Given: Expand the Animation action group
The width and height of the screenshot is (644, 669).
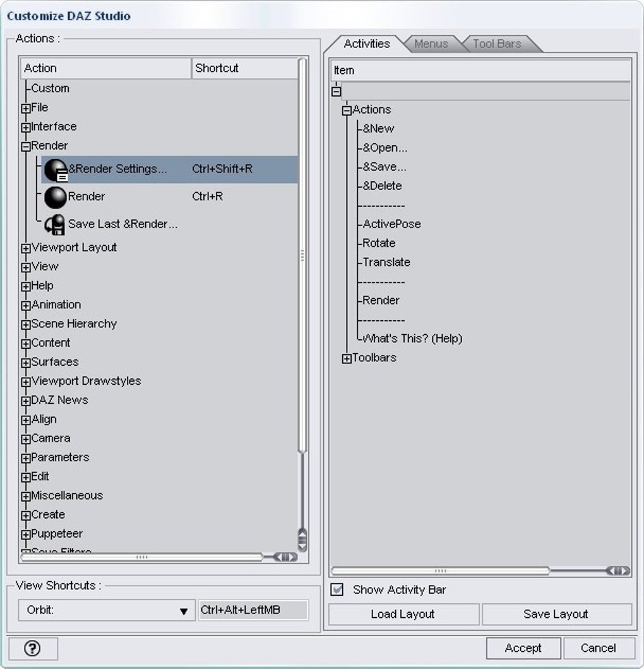Looking at the screenshot, I should (26, 306).
